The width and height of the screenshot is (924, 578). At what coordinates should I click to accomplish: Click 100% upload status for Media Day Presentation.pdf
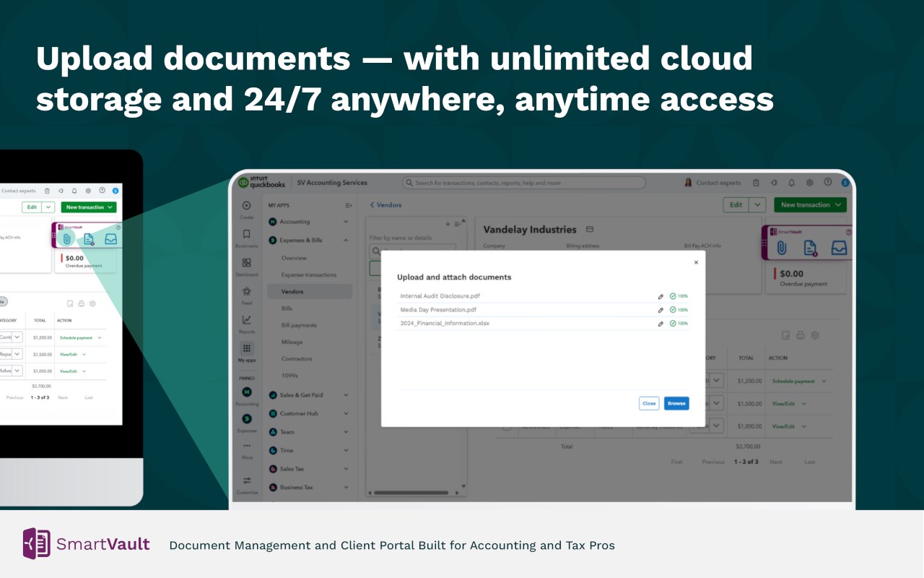pyautogui.click(x=679, y=310)
